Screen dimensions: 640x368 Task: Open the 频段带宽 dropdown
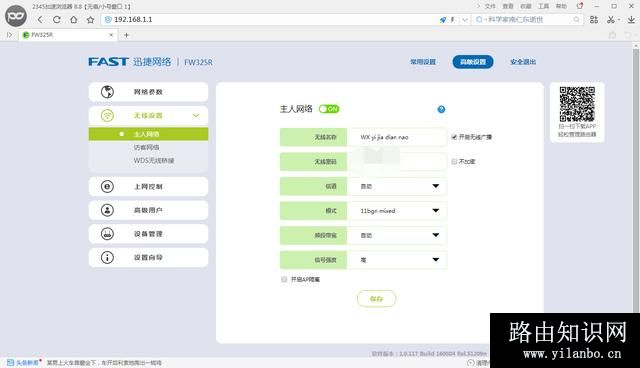(x=397, y=235)
